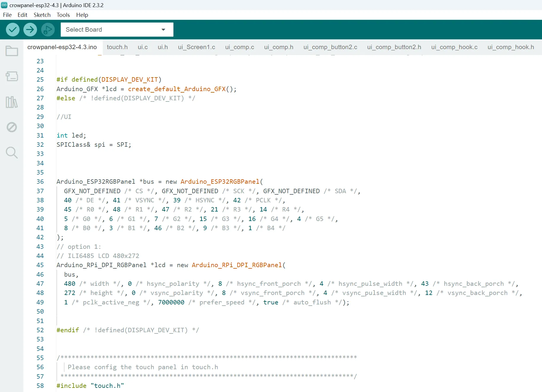Viewport: 542px width, 392px height.
Task: Click the '#else' directive on line 27
Action: pos(66,98)
